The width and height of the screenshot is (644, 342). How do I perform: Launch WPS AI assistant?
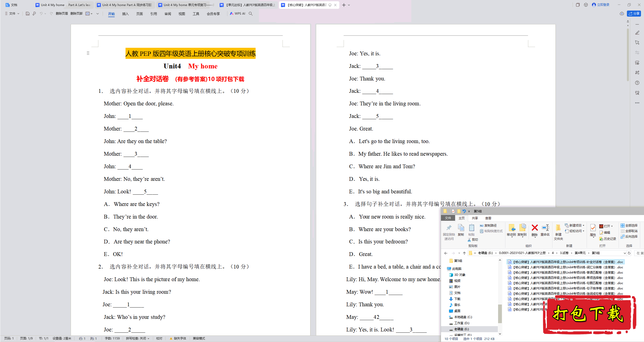(237, 14)
